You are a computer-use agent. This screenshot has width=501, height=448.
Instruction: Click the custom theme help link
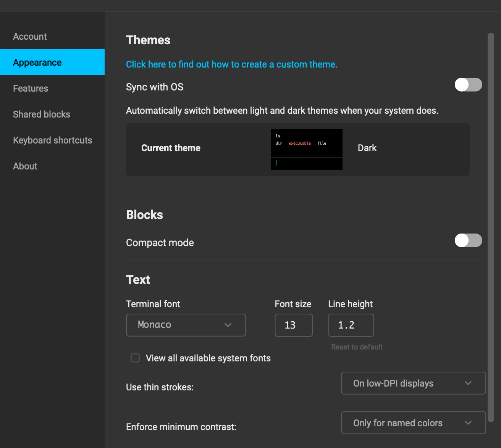tap(231, 64)
